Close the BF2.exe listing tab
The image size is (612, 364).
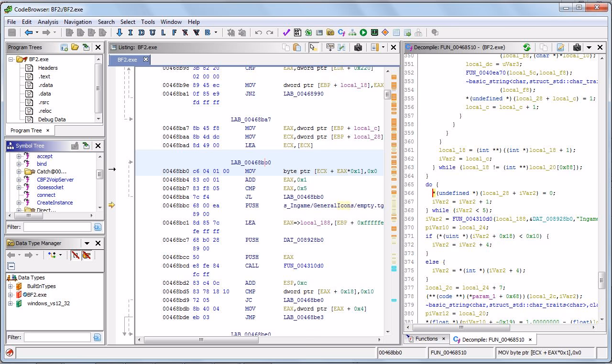coord(146,59)
